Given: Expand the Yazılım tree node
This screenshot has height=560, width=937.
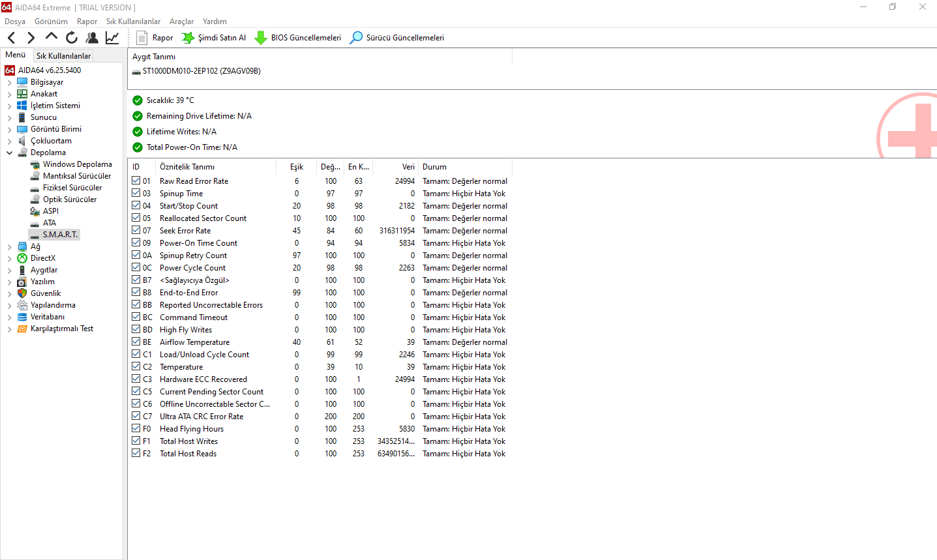Looking at the screenshot, I should pyautogui.click(x=9, y=282).
